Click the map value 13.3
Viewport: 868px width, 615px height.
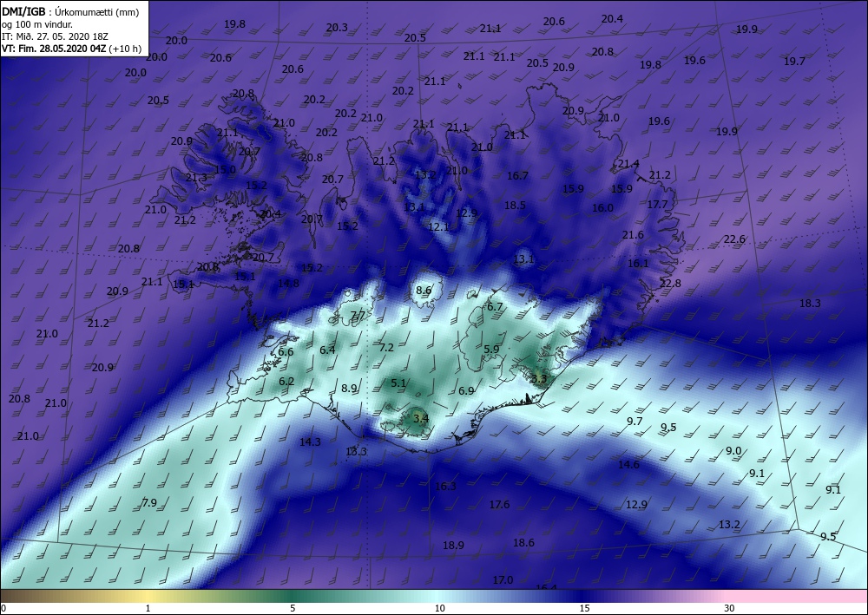pyautogui.click(x=356, y=451)
